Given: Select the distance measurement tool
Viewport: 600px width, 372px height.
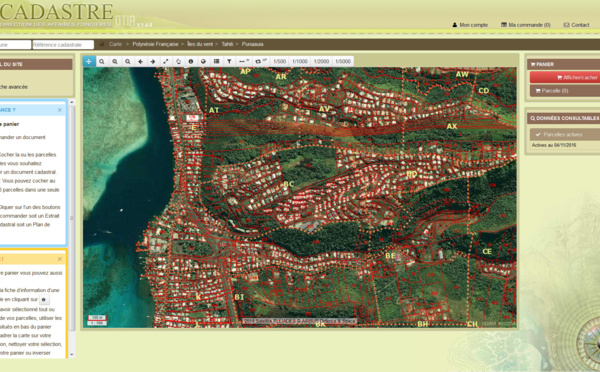Looking at the screenshot, I should tap(244, 61).
